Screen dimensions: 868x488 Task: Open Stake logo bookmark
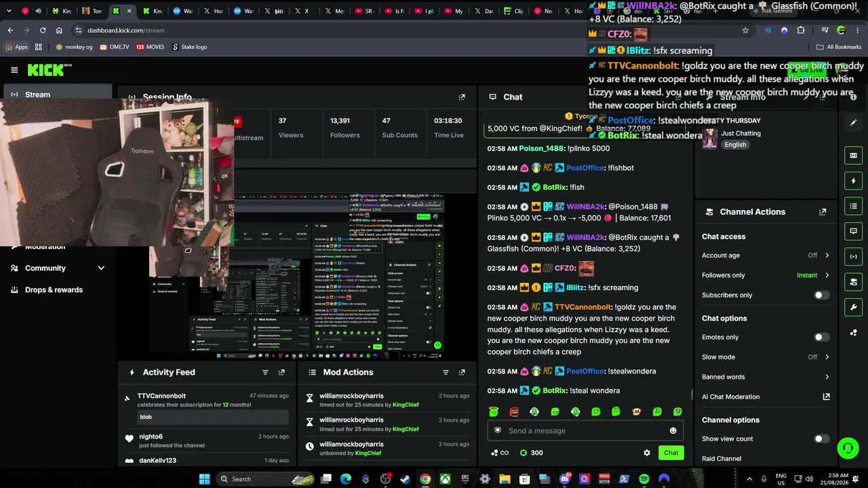click(190, 47)
